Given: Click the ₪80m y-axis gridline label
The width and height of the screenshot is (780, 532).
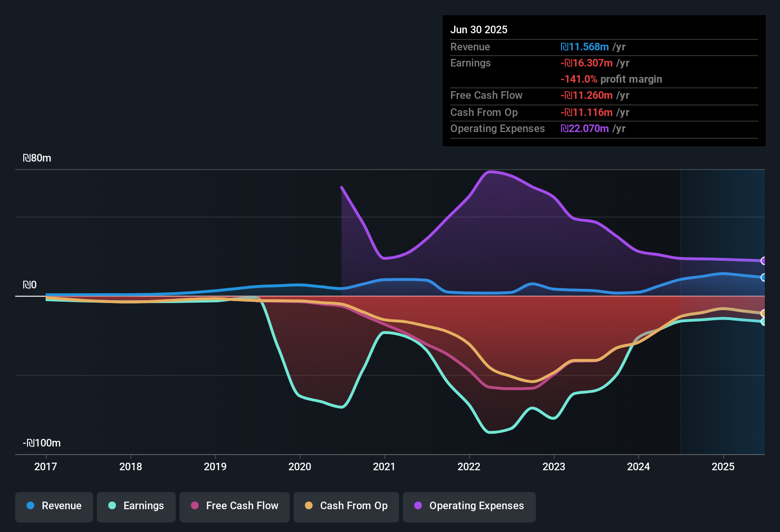Looking at the screenshot, I should point(36,158).
